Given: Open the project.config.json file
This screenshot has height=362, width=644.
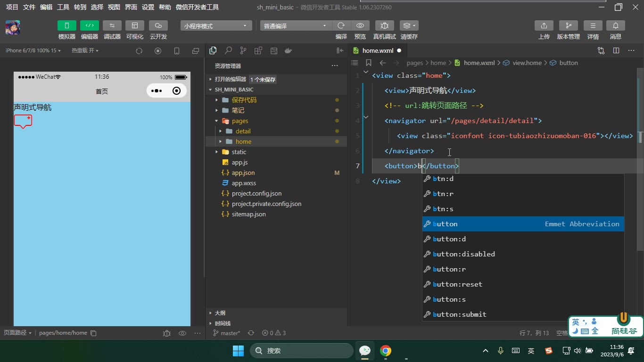Looking at the screenshot, I should 256,193.
